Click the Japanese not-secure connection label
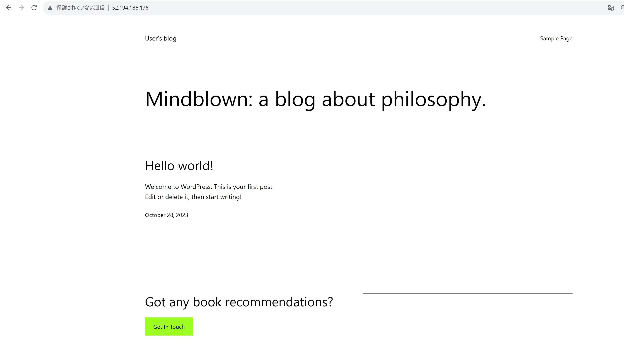 pyautogui.click(x=80, y=8)
